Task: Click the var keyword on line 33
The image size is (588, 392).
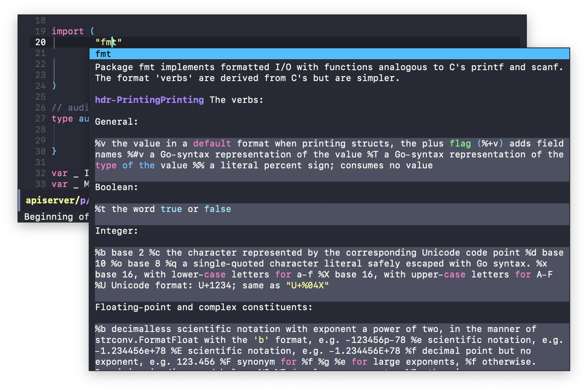Action: tap(60, 184)
